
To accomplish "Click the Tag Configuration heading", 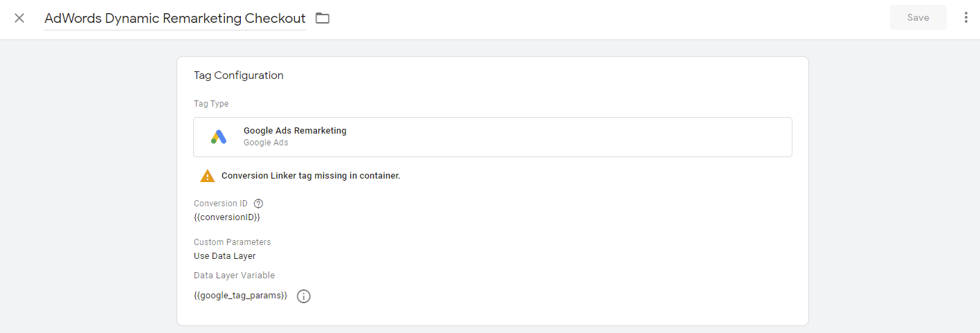I will [x=239, y=75].
